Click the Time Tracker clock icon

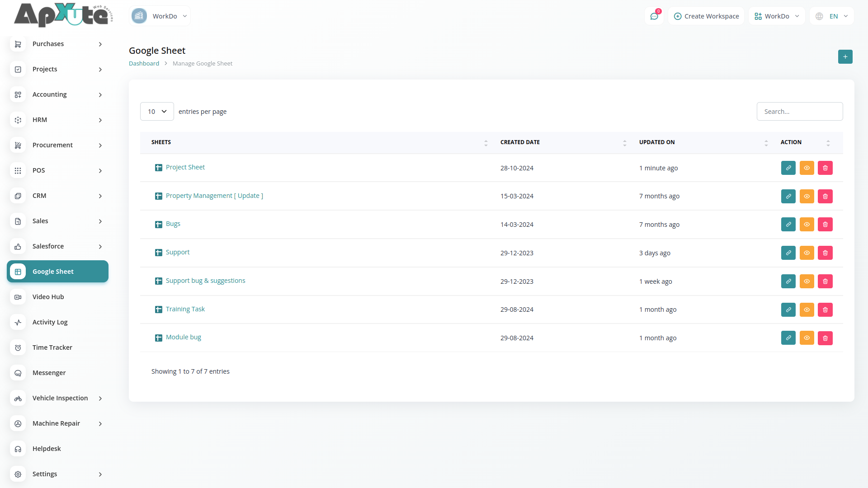coord(18,347)
